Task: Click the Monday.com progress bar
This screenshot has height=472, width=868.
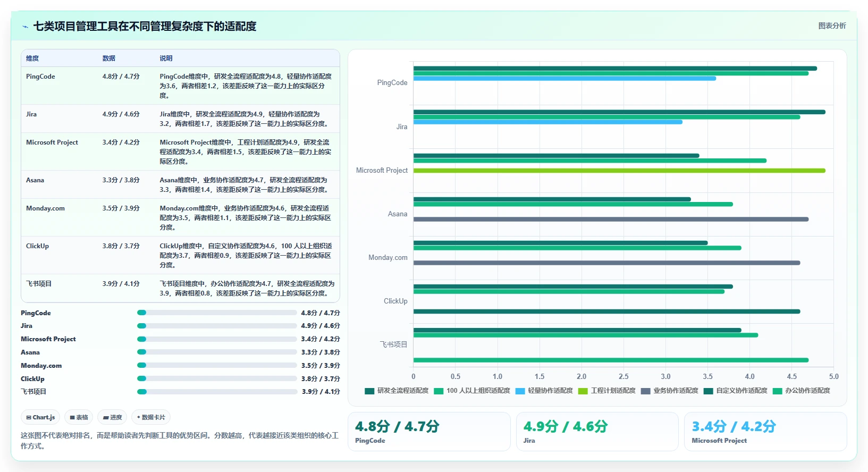Action: pyautogui.click(x=217, y=365)
